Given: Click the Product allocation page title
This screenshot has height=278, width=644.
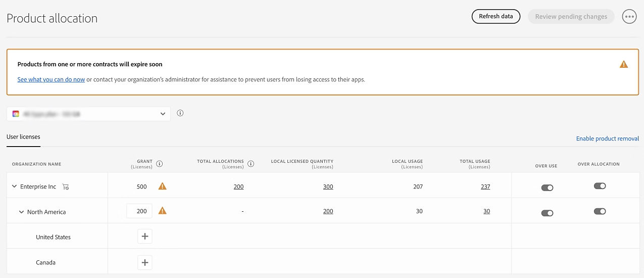Looking at the screenshot, I should tap(52, 18).
